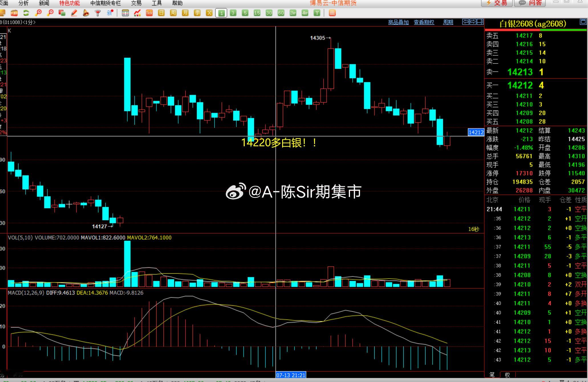This screenshot has width=588, height=382.
Task: Maximize the 白银2608 quote panel
Action: [x=583, y=22]
